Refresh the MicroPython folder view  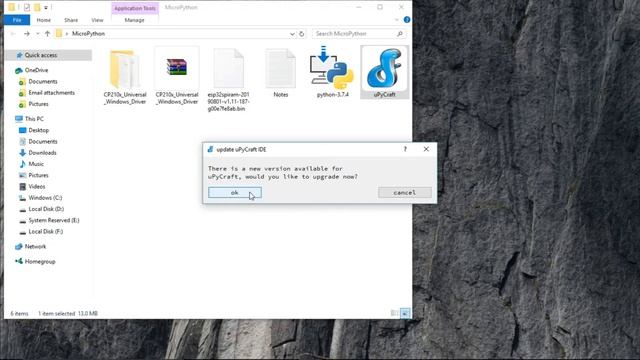302,34
